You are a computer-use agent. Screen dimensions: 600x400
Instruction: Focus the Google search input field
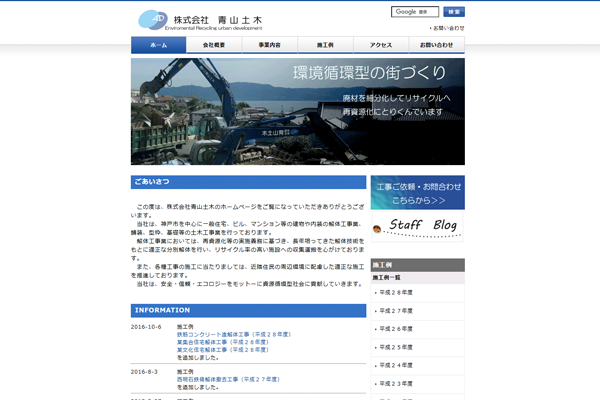click(415, 12)
